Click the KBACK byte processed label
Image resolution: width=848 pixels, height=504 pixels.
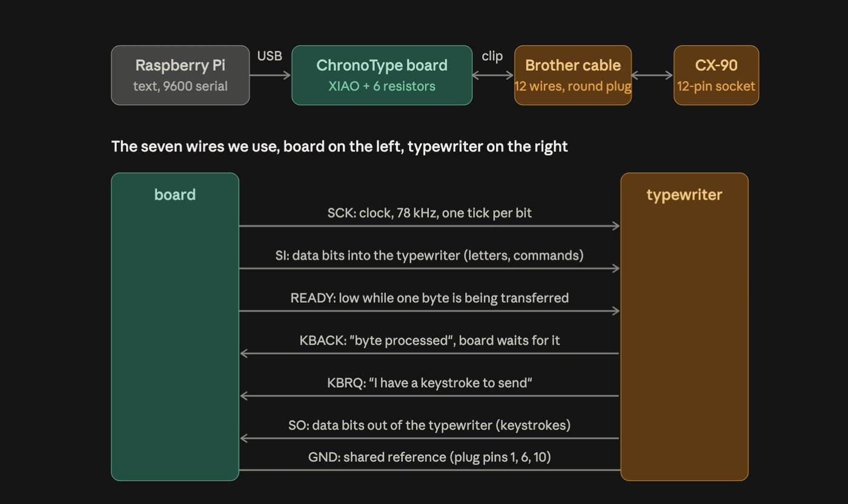click(x=429, y=340)
